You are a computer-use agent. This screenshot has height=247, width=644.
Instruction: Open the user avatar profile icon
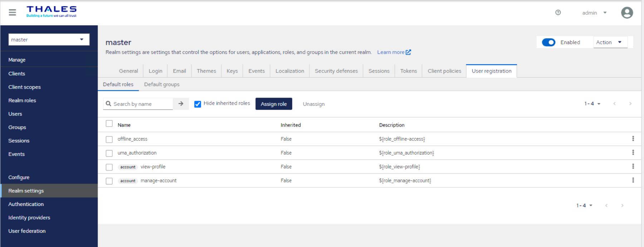click(627, 13)
